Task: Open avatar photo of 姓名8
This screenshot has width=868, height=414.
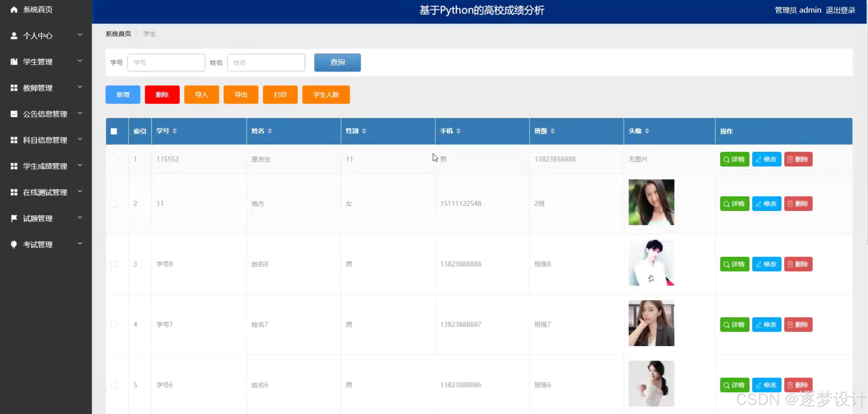Action: (651, 263)
